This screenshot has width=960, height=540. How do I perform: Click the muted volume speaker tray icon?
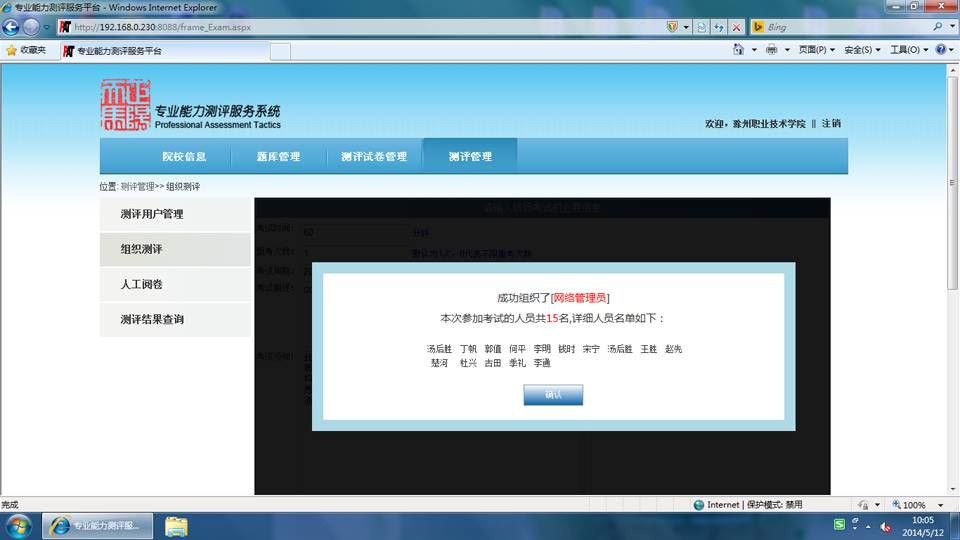[x=885, y=527]
